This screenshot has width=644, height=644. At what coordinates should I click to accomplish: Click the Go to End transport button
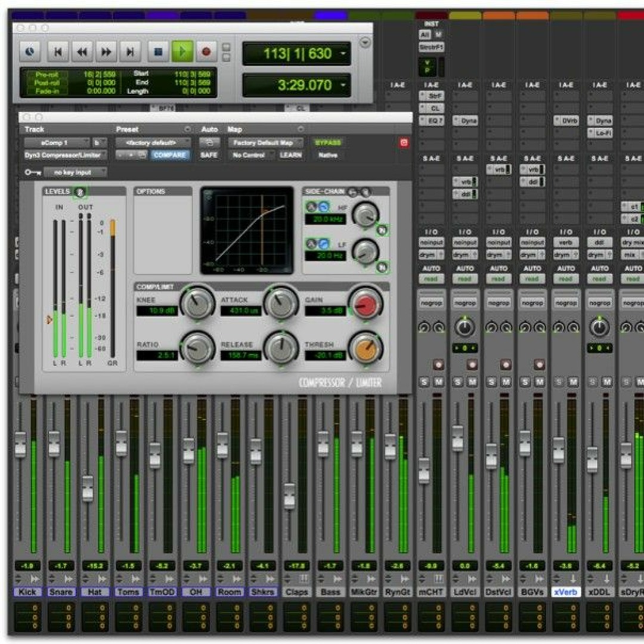point(129,52)
